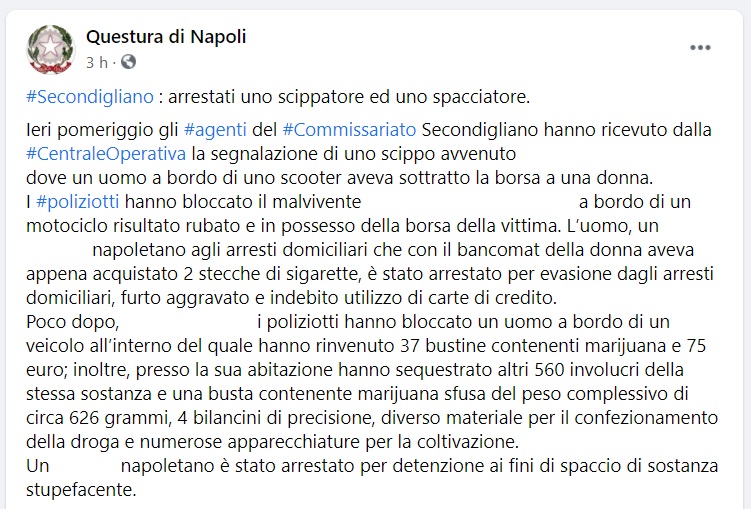Open the Questura di Napoli page name

tap(166, 37)
